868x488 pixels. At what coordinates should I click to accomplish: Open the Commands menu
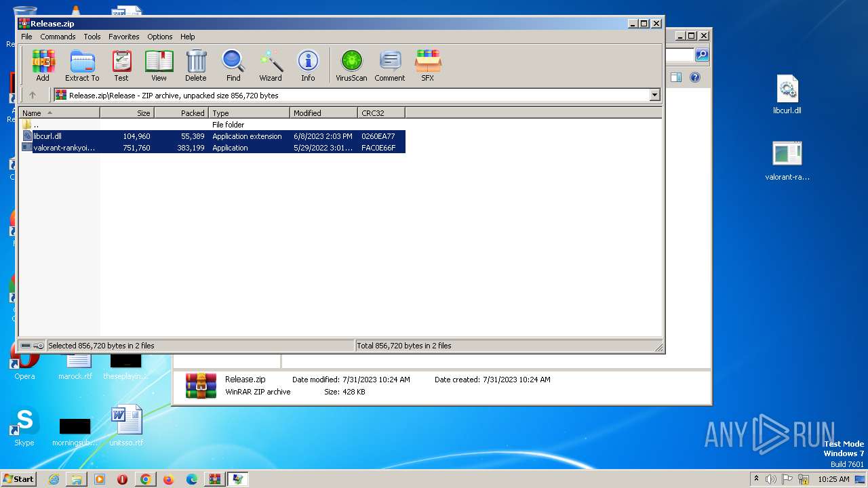coord(58,37)
